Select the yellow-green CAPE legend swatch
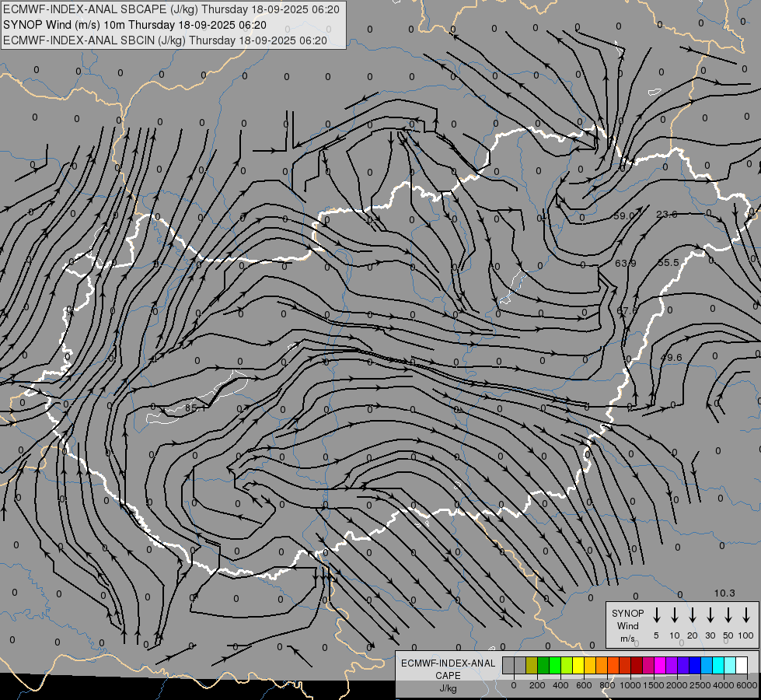 click(x=567, y=665)
